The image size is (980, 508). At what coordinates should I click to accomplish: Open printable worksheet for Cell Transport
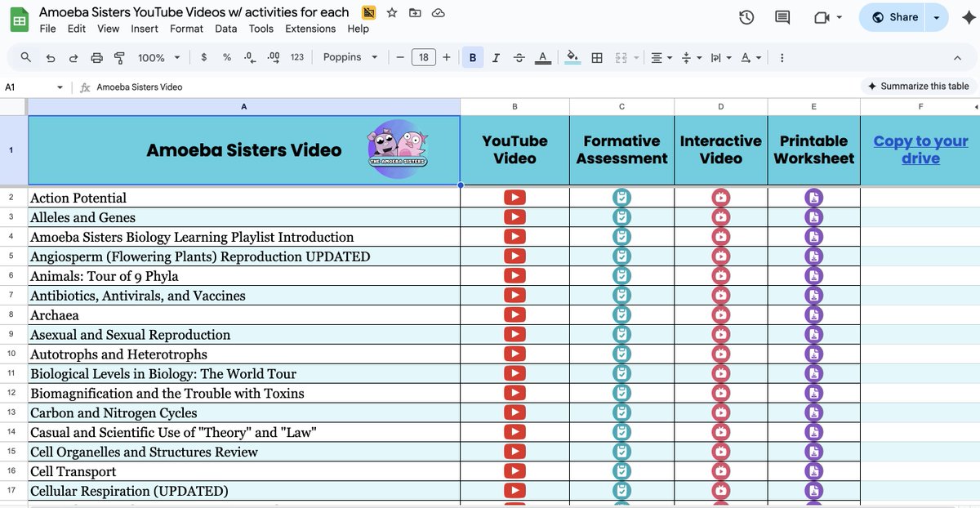pos(813,471)
